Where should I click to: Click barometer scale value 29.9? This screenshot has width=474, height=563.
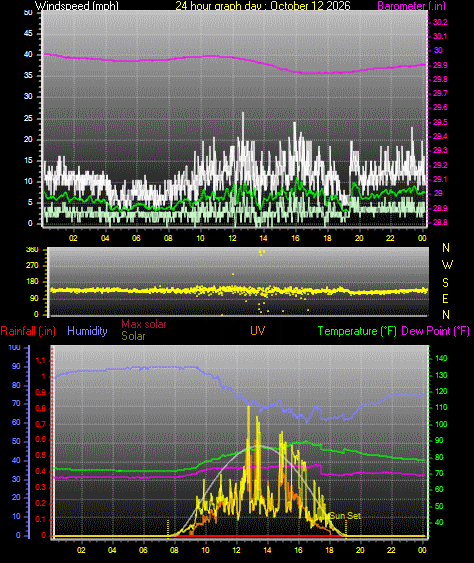(440, 65)
